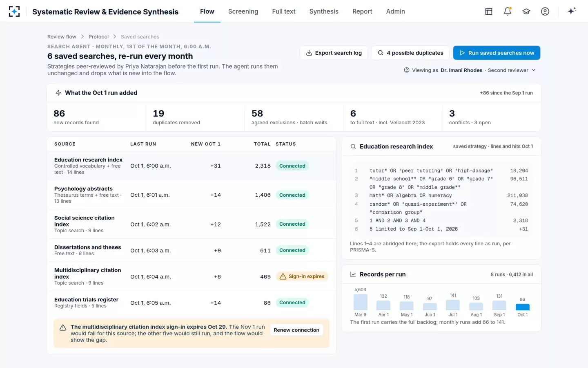Open the graduation cap help icon
The height and width of the screenshot is (368, 588).
pyautogui.click(x=526, y=11)
